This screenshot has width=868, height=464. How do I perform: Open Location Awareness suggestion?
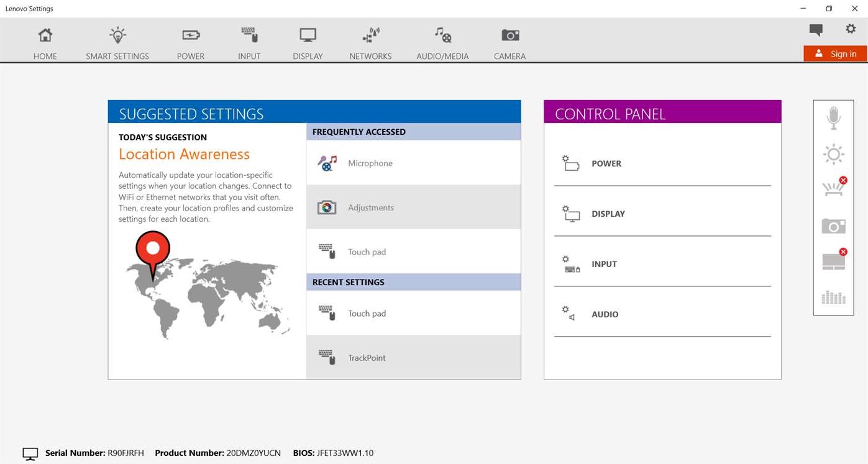[x=184, y=154]
